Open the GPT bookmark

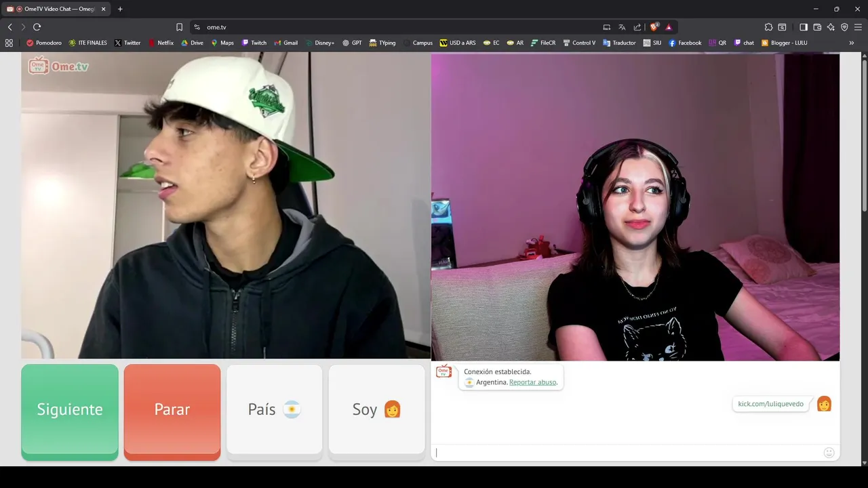click(352, 43)
